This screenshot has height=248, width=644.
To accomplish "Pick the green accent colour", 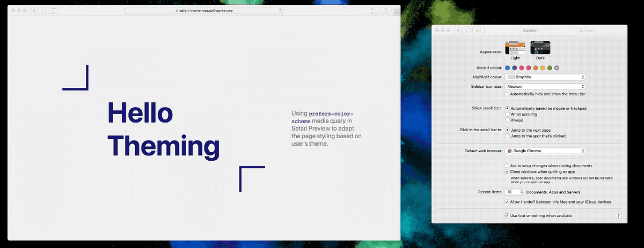I will point(550,68).
